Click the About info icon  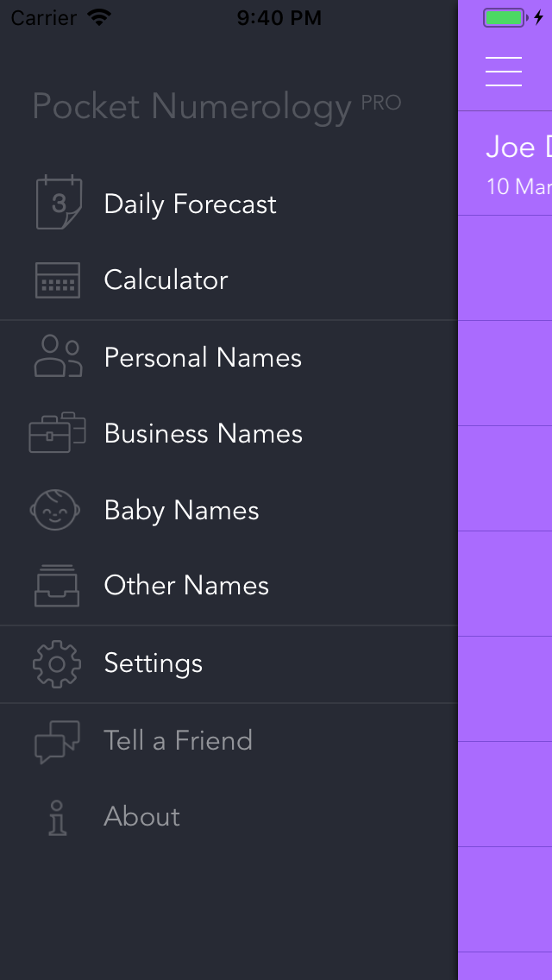click(55, 816)
